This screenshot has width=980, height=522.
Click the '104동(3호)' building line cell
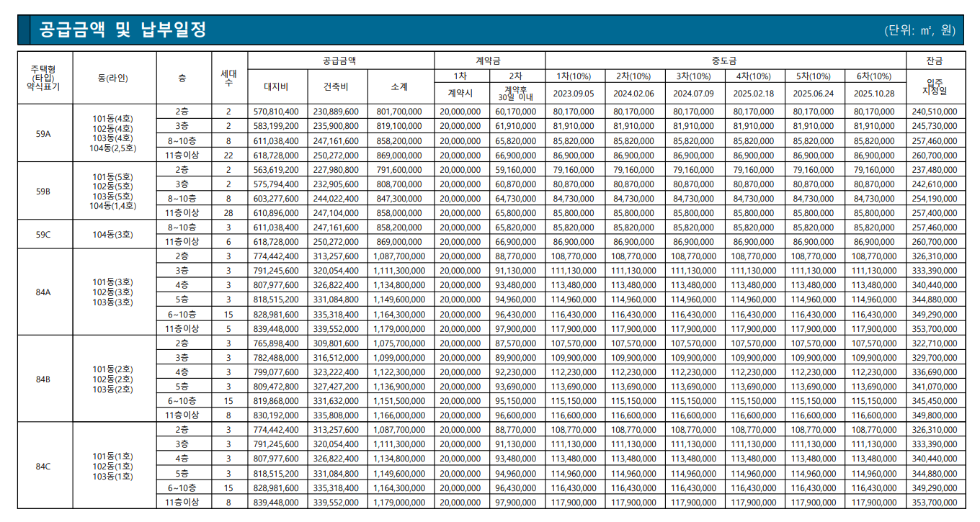(114, 235)
